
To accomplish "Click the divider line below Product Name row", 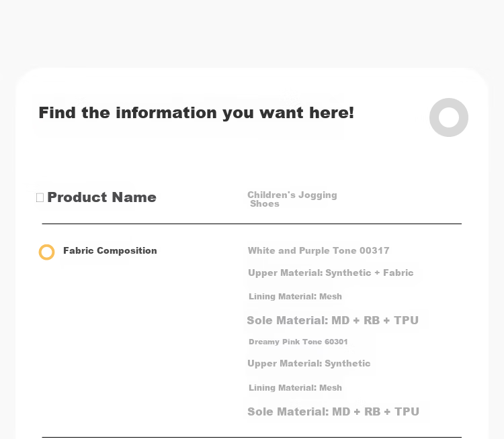I will [x=252, y=224].
